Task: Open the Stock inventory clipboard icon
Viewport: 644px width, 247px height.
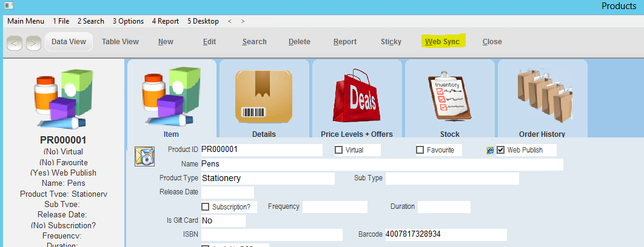Action: (449, 97)
